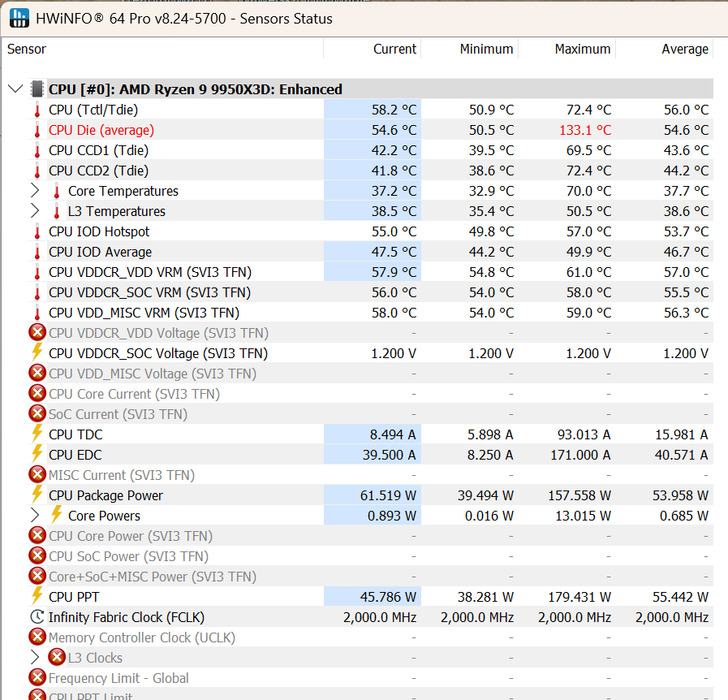
Task: Click the Average column header
Action: [684, 49]
